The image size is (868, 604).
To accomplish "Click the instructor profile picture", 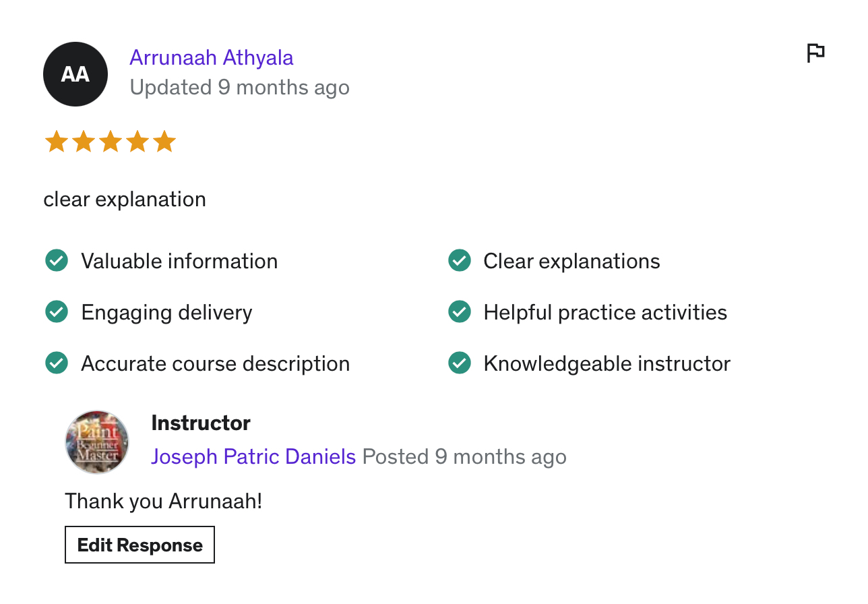I will [97, 442].
